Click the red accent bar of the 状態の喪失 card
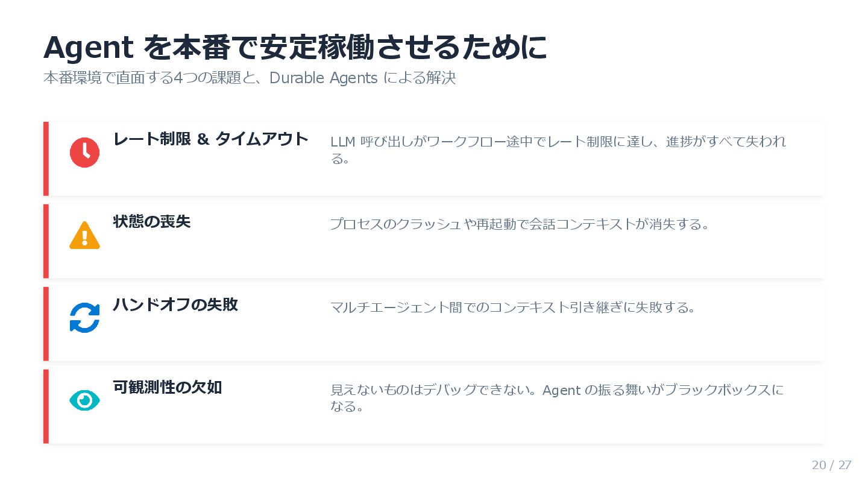This screenshot has height=489, width=868. (46, 241)
